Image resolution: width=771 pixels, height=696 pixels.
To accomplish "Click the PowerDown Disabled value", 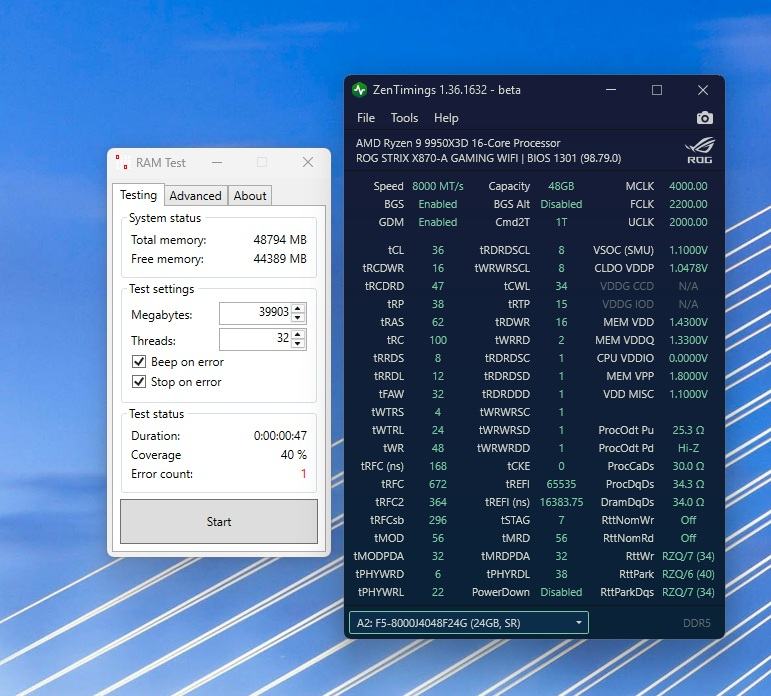I will pos(561,592).
